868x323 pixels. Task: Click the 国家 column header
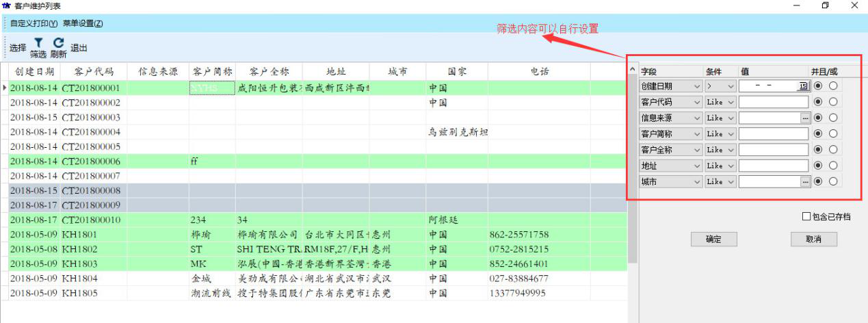click(457, 71)
